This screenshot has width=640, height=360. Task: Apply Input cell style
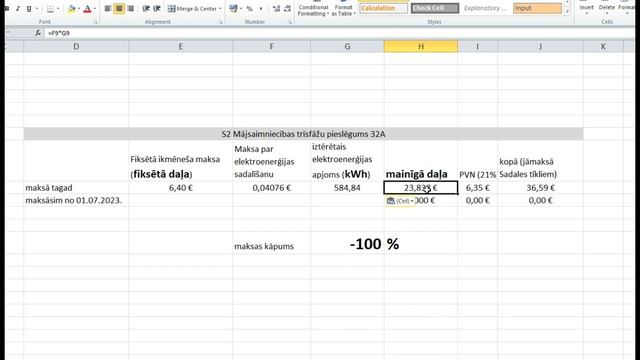[x=537, y=8]
